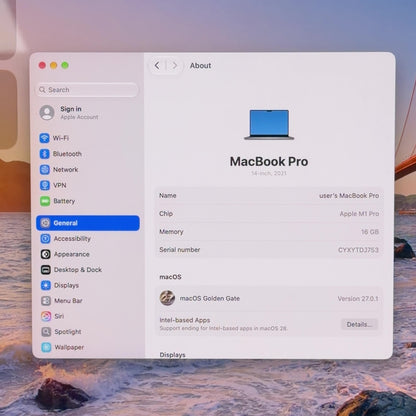Click the "Serial number" label
Viewport: 416px width, 416px height.
point(180,250)
